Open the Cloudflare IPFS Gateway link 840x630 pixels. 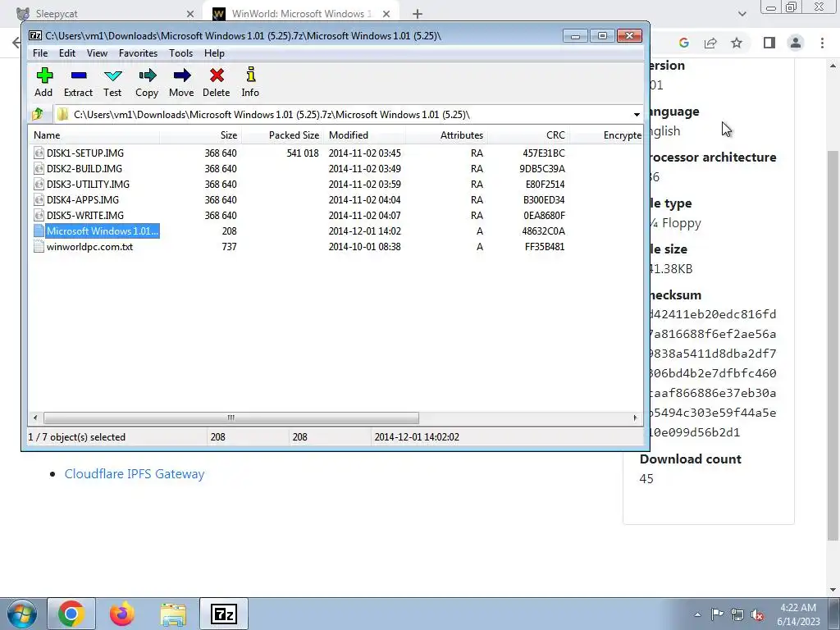coord(135,473)
